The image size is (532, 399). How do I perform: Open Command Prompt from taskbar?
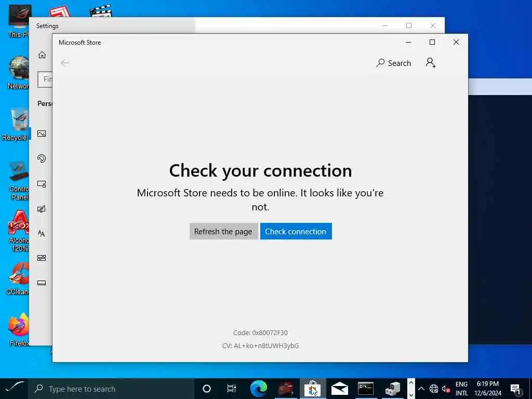[366, 389]
